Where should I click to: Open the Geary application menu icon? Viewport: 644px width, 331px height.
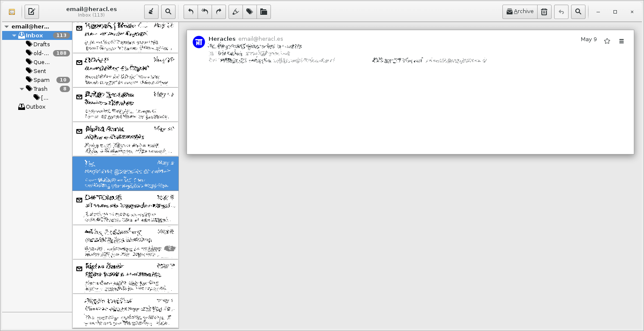click(x=12, y=12)
